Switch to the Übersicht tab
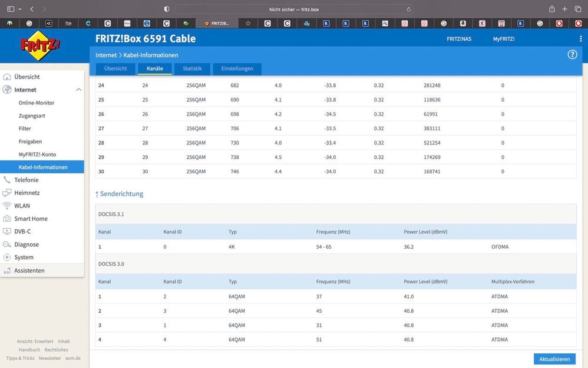This screenshot has width=588, height=368. pos(115,69)
